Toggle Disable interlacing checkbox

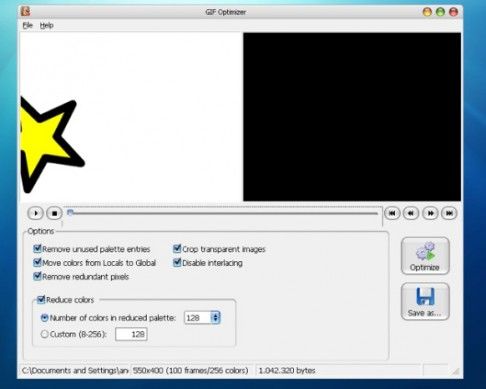click(x=177, y=262)
